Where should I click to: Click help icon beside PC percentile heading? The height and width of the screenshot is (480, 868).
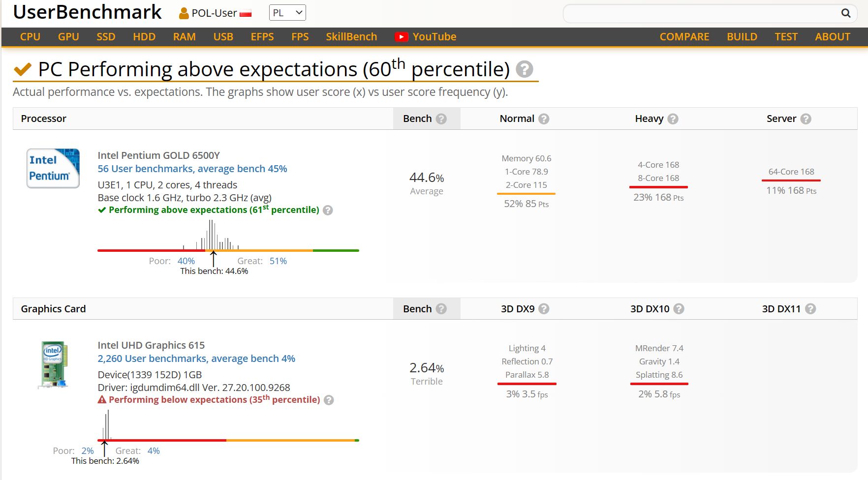(524, 69)
